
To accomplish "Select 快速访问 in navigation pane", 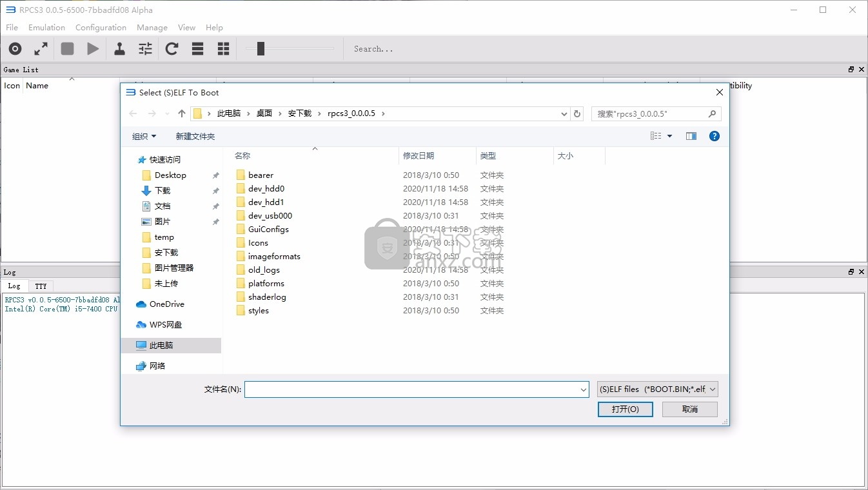I will tap(165, 159).
